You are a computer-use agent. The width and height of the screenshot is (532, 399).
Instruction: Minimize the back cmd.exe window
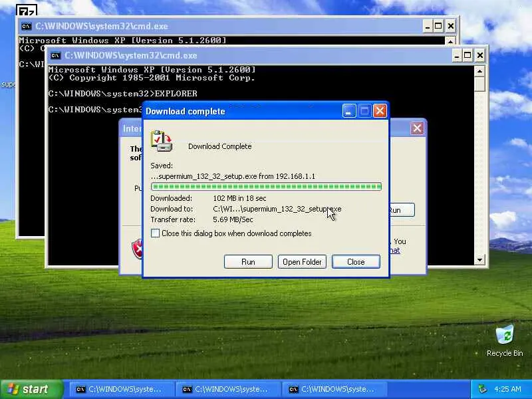pos(428,26)
